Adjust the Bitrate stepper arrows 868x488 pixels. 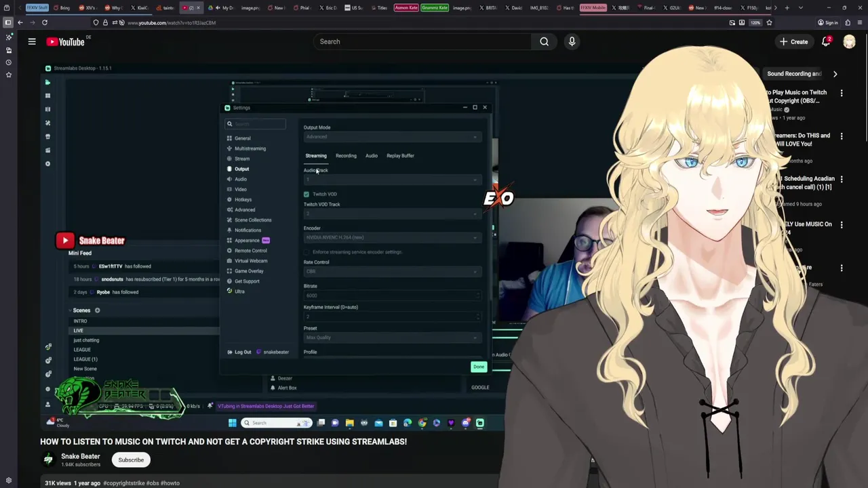(x=477, y=296)
